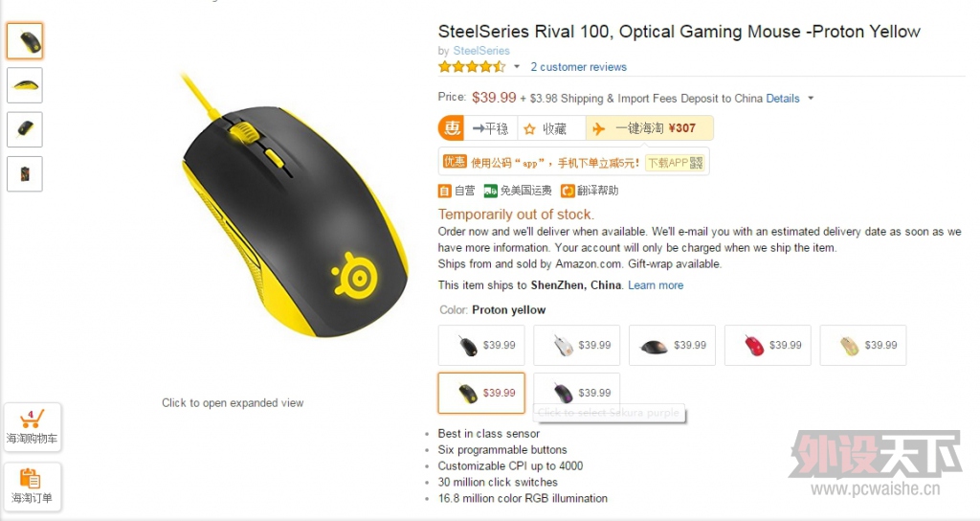The height and width of the screenshot is (521, 980).
Task: Click the 自营 self-operated badge icon
Action: click(444, 191)
